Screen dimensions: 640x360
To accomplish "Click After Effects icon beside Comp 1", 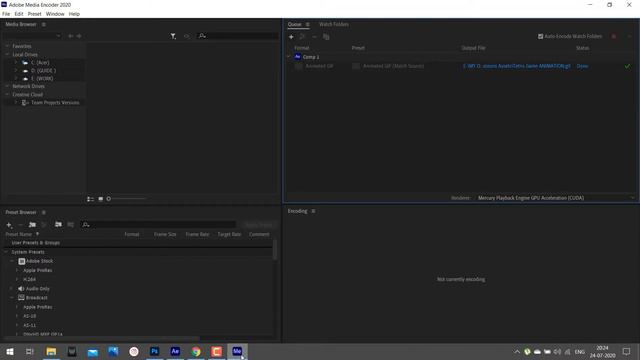I will click(298, 57).
